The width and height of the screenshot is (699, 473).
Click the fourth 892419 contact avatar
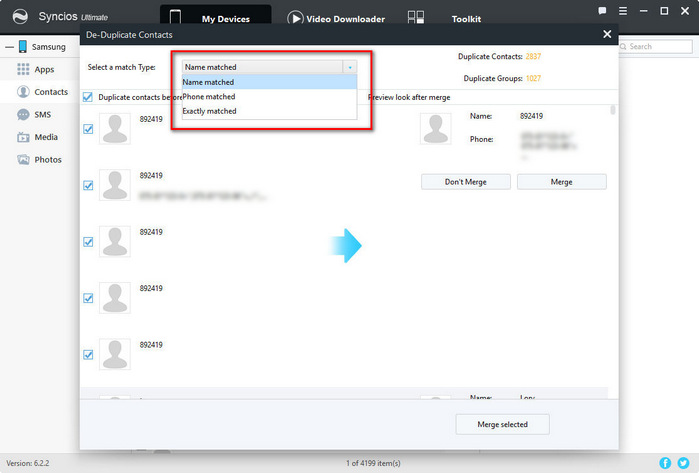click(115, 298)
